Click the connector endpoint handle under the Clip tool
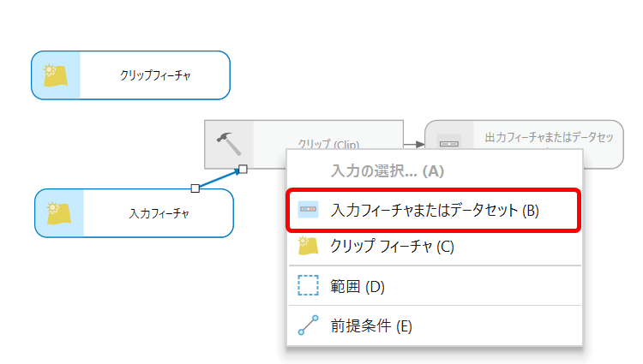The width and height of the screenshot is (643, 364). pos(243,169)
